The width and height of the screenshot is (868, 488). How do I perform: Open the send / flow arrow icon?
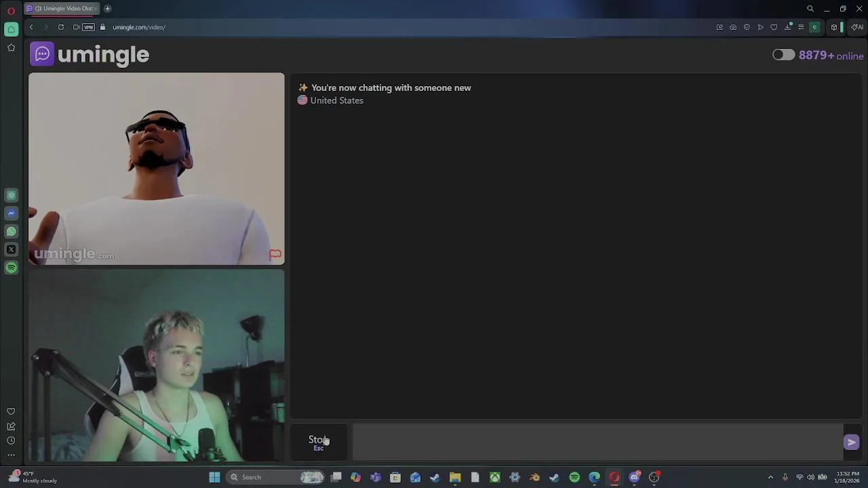(x=760, y=27)
